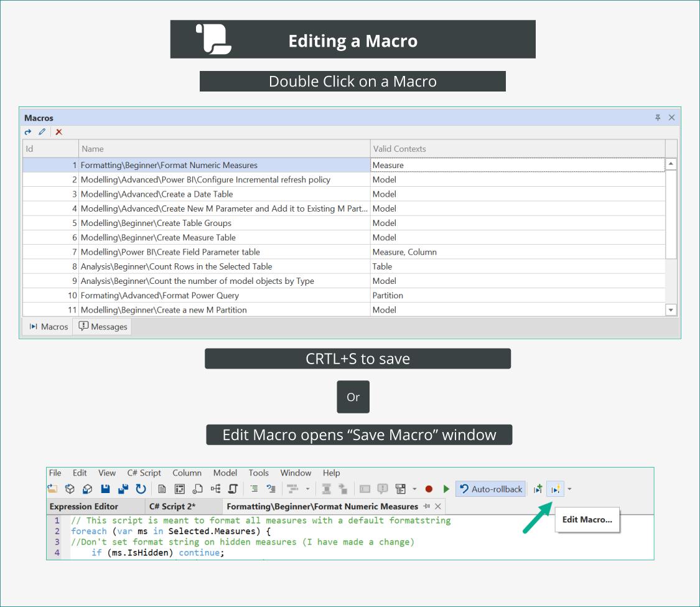
Task: Open the dropdown next to the comment toolbar icon
Action: click(x=308, y=489)
